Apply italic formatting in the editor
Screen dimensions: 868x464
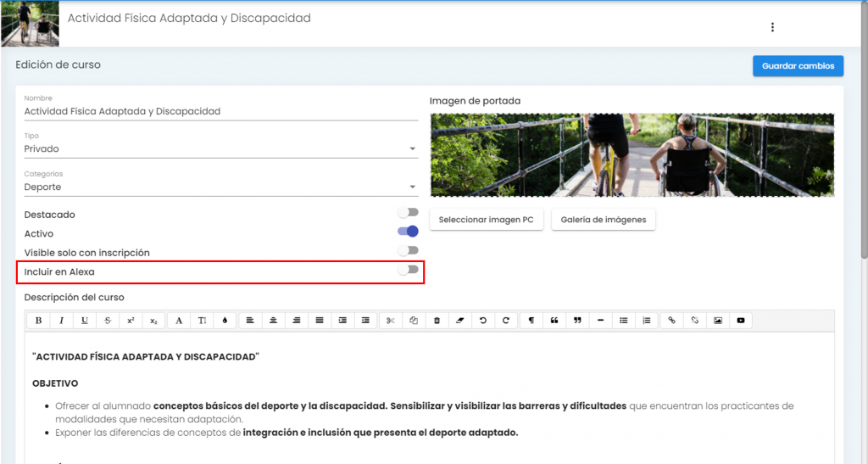click(62, 321)
